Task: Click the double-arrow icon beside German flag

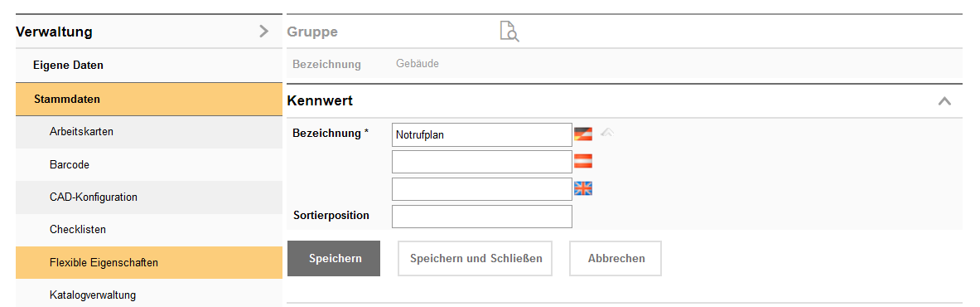Action: point(607,132)
